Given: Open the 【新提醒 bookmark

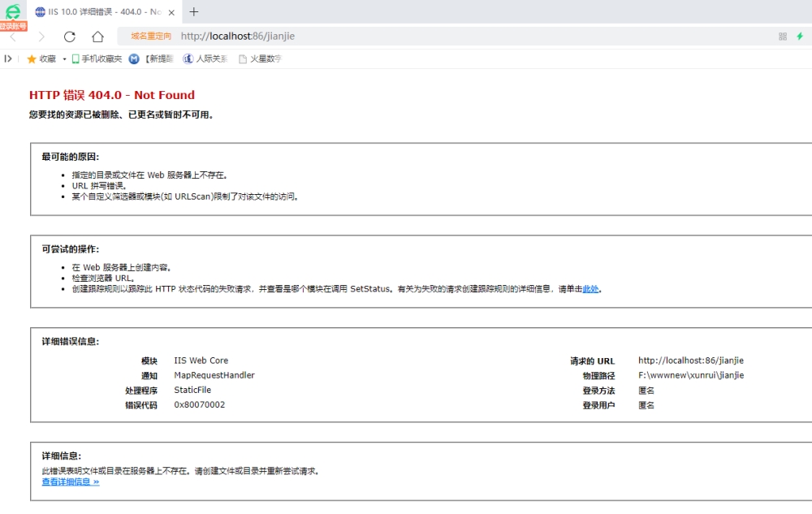Looking at the screenshot, I should pyautogui.click(x=151, y=59).
